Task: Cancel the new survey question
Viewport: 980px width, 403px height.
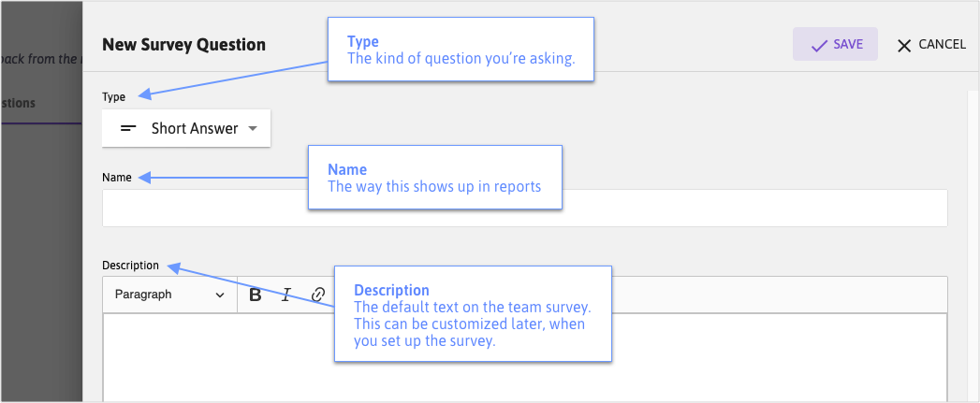Action: point(931,44)
